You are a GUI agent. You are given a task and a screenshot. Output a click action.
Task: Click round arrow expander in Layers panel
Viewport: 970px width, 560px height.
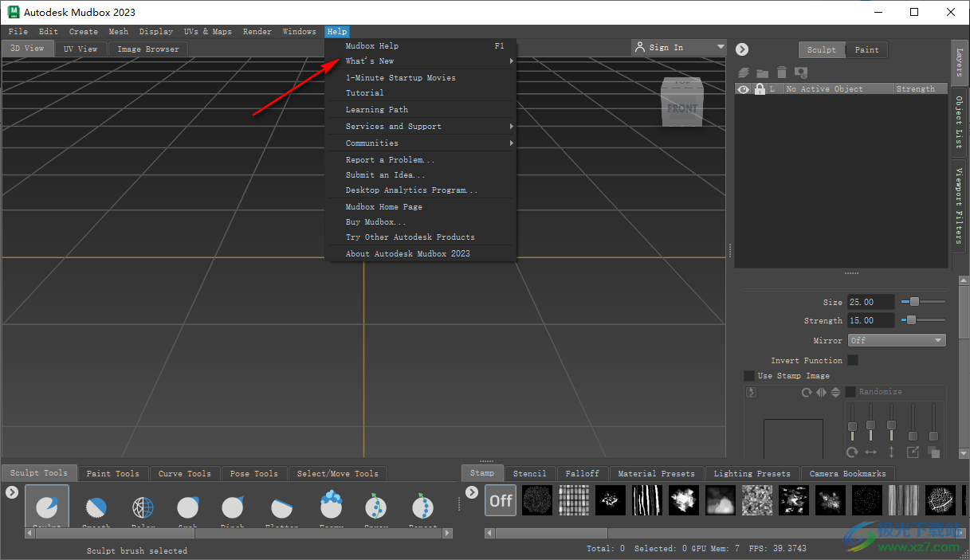tap(742, 49)
